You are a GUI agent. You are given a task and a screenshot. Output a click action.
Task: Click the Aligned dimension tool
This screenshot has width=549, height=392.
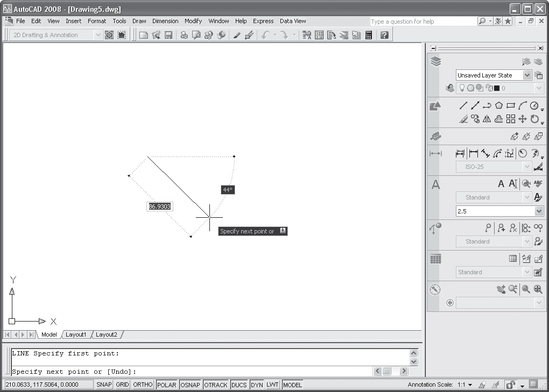click(485, 153)
